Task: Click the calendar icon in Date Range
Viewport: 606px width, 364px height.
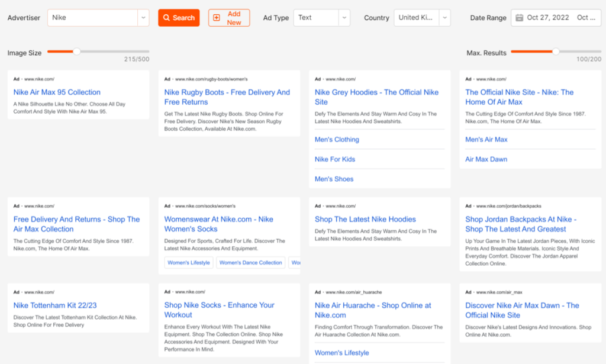Action: coord(520,18)
